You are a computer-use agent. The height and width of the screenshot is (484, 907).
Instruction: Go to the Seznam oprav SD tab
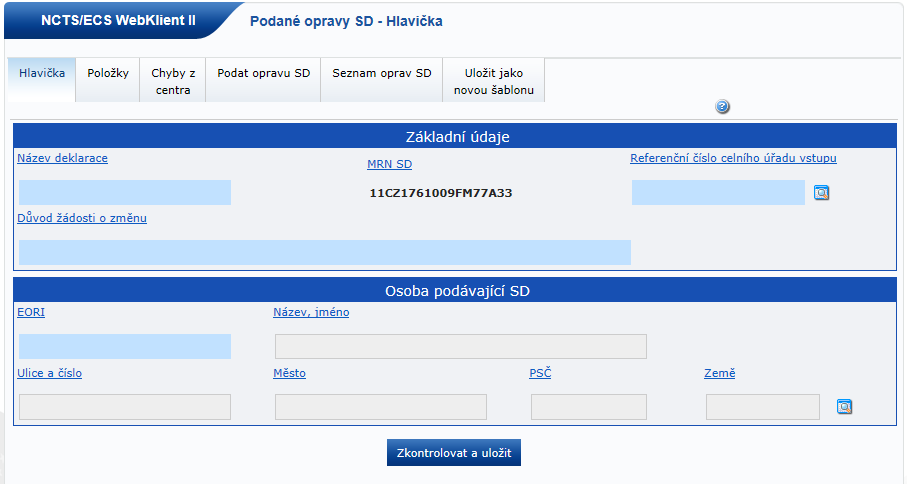(x=381, y=73)
